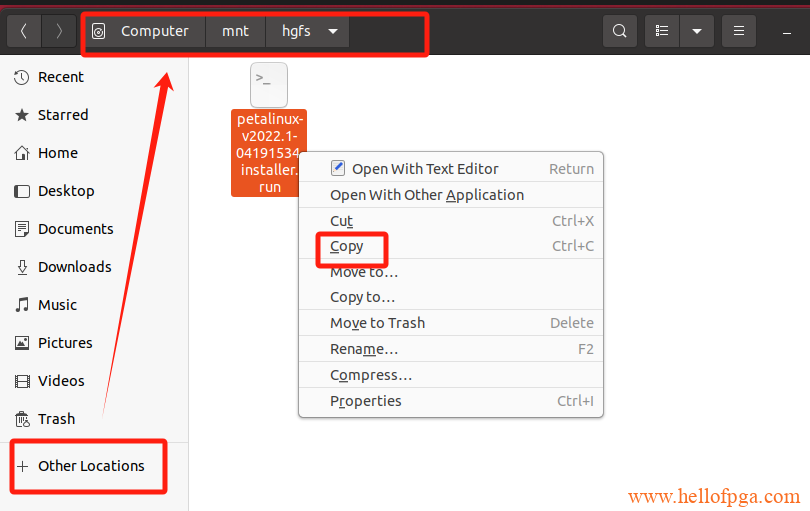Click the Pictures image icon in sidebar
Viewport: 810px width, 511px height.
click(22, 343)
